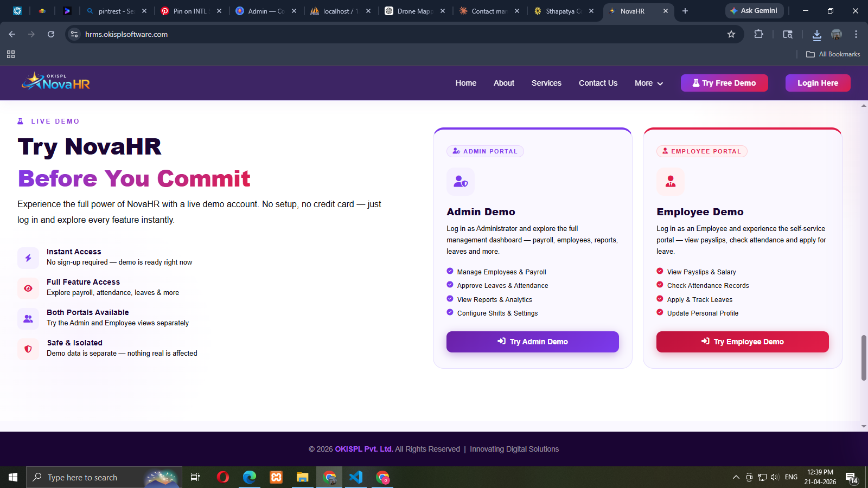Click the 'Configure Shifts & Settings' item

click(492, 313)
